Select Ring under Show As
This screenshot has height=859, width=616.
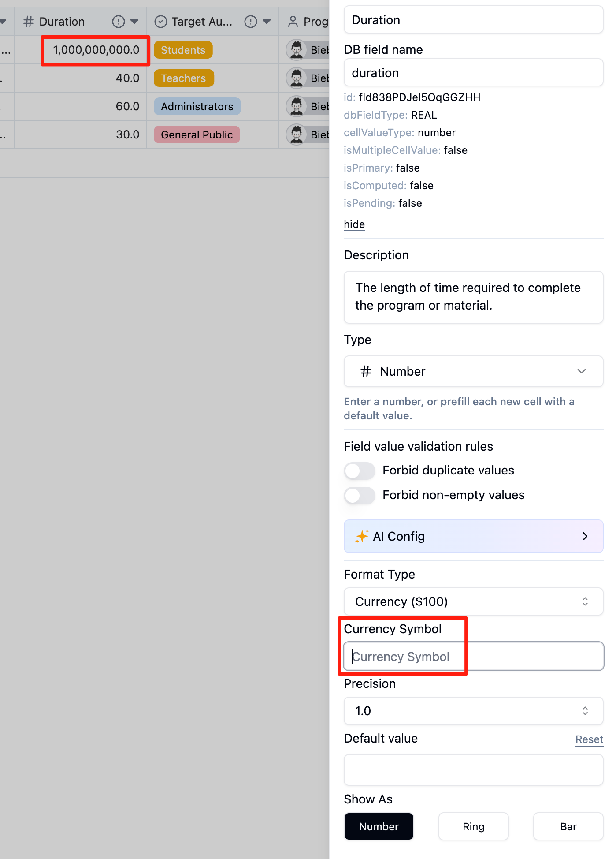point(473,826)
